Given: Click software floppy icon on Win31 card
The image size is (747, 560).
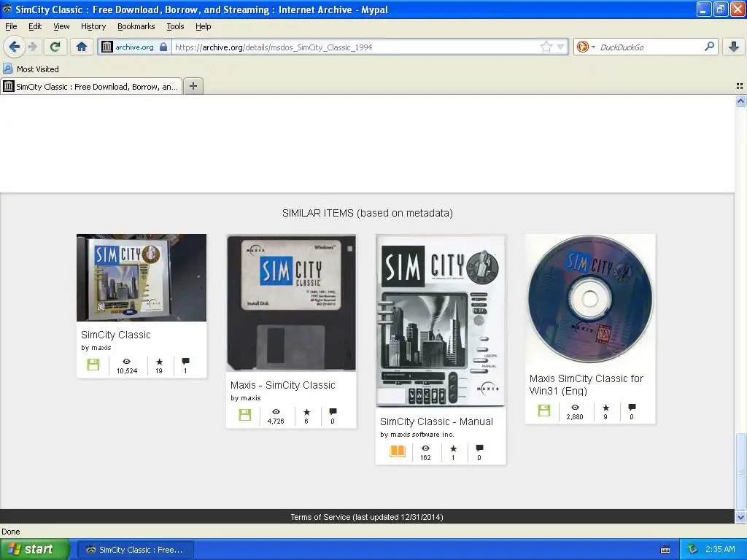Looking at the screenshot, I should 544,411.
